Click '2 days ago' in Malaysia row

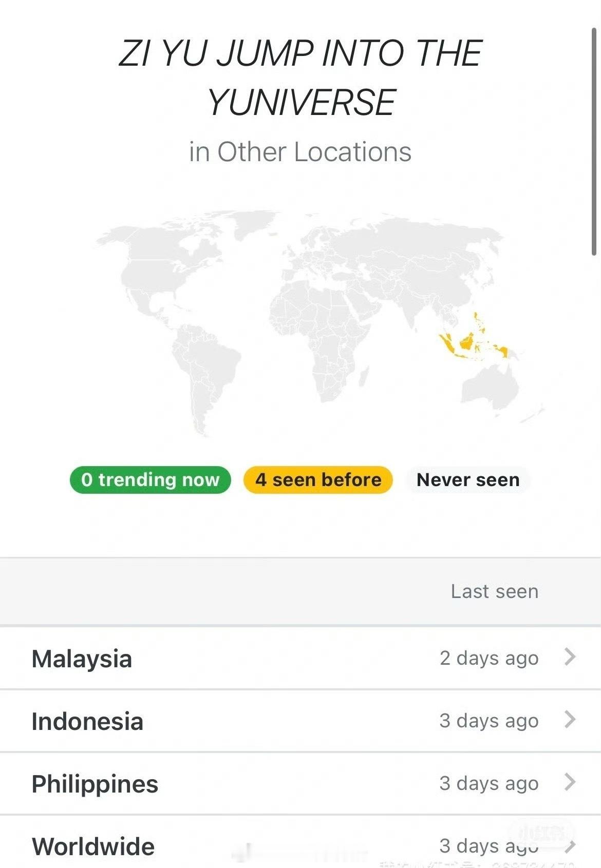click(x=489, y=658)
